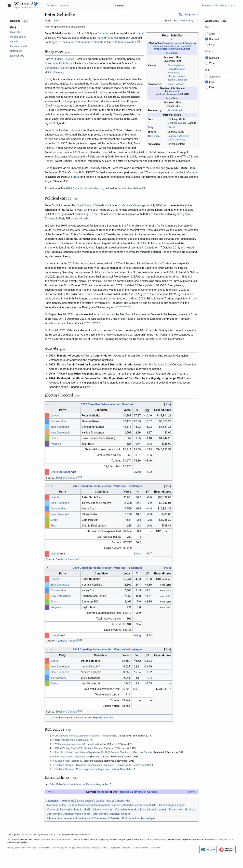The width and height of the screenshot is (243, 868).
Task: Open the Concordia University link in biography
Action: click(57, 68)
